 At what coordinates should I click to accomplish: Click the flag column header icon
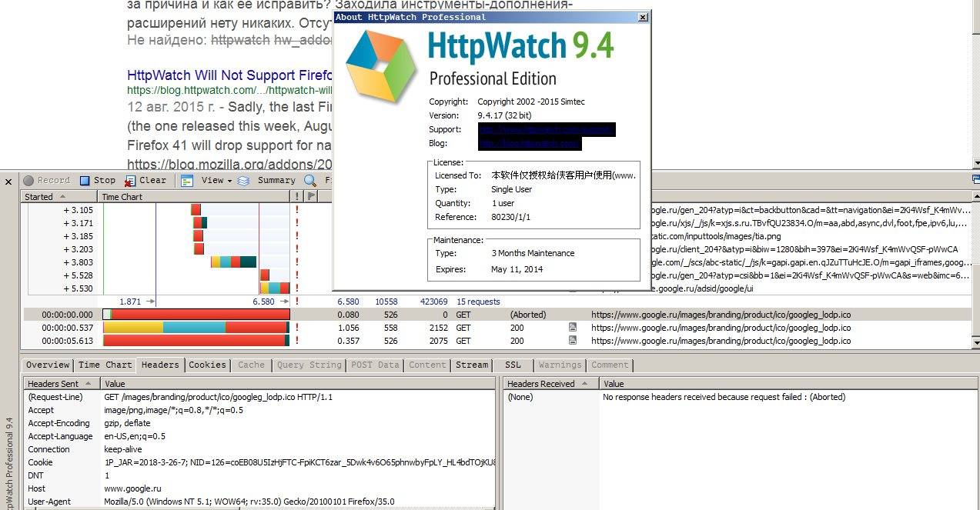pyautogui.click(x=311, y=197)
